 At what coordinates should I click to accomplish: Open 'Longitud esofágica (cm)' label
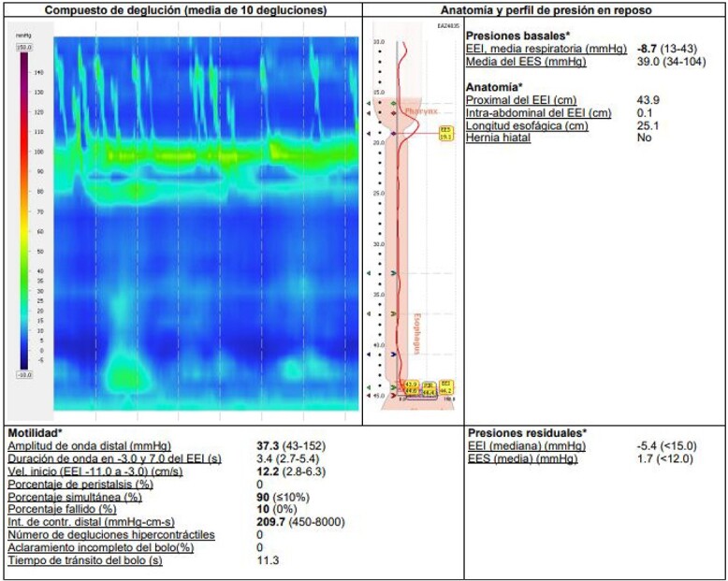[x=527, y=125]
